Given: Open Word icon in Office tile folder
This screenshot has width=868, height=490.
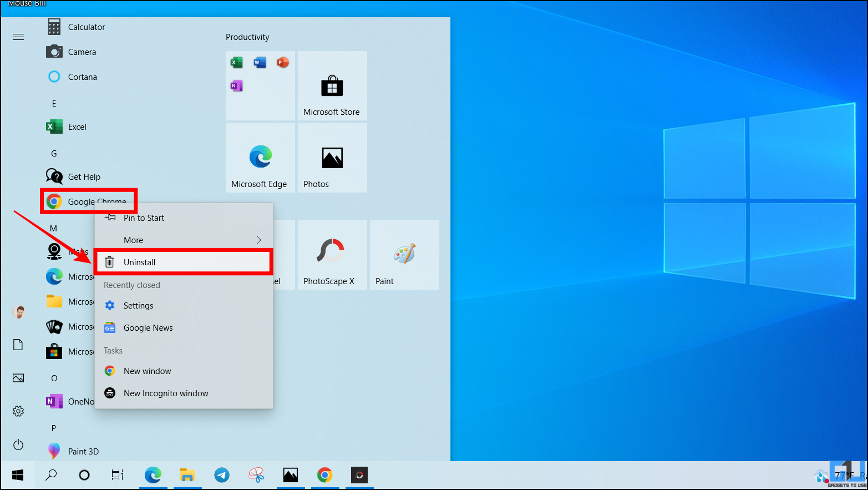Looking at the screenshot, I should 260,62.
